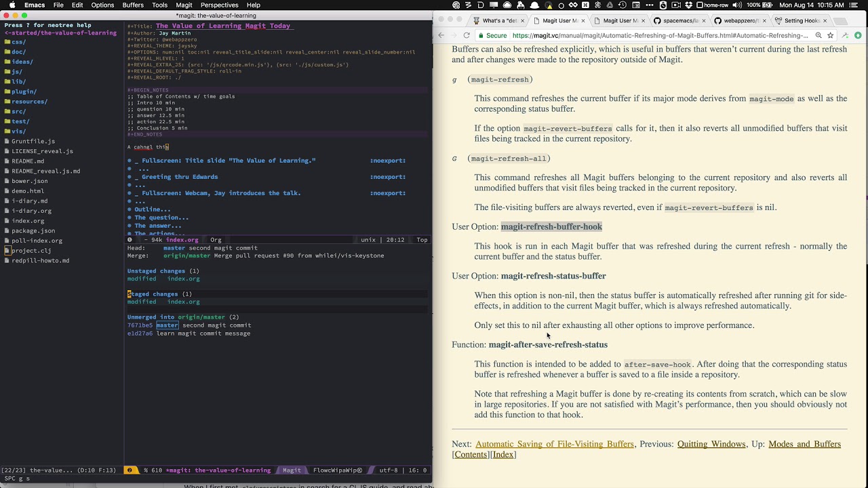Open the Magit menu
Image resolution: width=868 pixels, height=488 pixels.
tap(184, 5)
